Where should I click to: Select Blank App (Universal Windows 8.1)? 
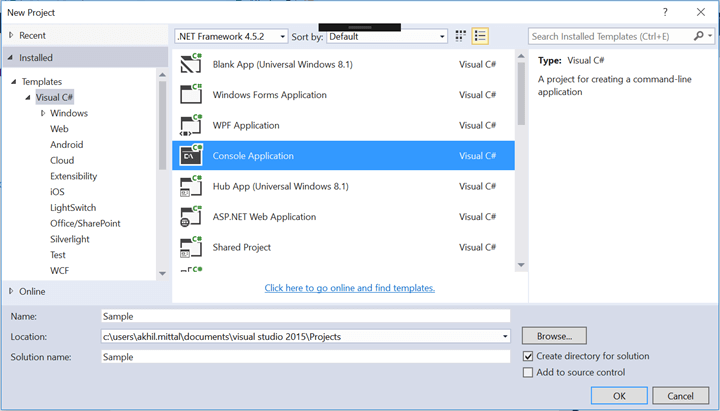pyautogui.click(x=282, y=64)
